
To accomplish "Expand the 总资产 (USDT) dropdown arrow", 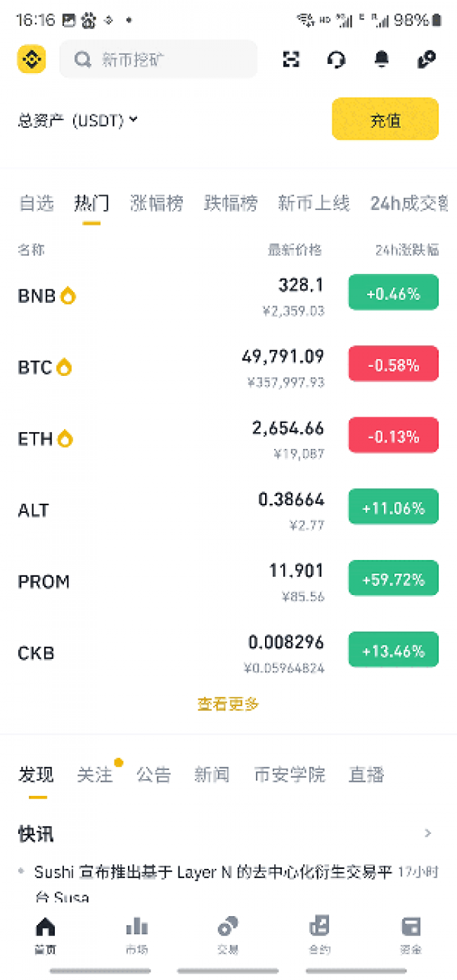I will click(134, 120).
